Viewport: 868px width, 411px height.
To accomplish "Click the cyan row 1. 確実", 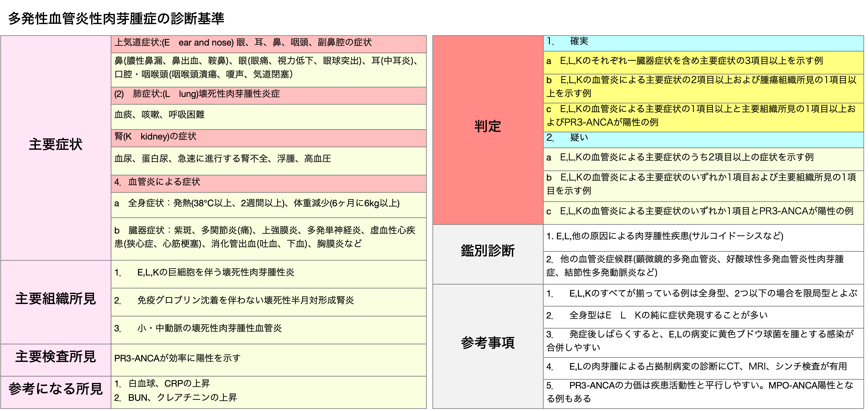I will click(x=703, y=43).
